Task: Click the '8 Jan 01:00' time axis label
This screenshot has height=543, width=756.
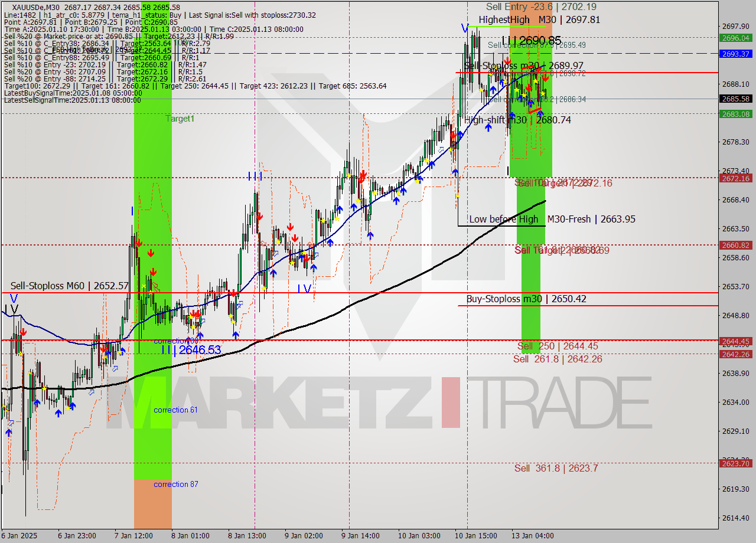Action: click(x=190, y=536)
